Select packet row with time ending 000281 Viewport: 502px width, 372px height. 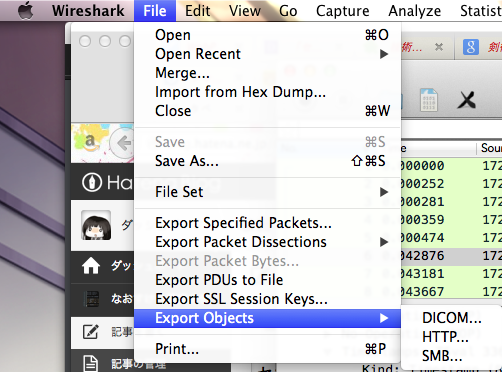(451, 202)
